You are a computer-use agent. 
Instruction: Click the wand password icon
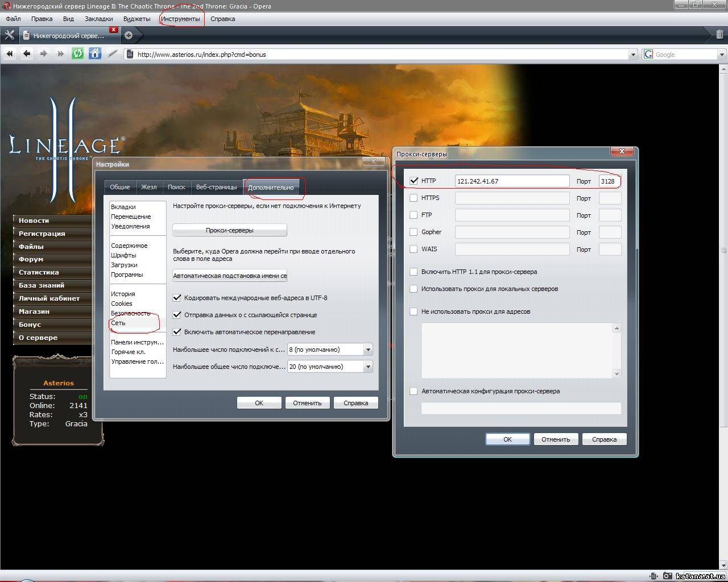point(112,54)
